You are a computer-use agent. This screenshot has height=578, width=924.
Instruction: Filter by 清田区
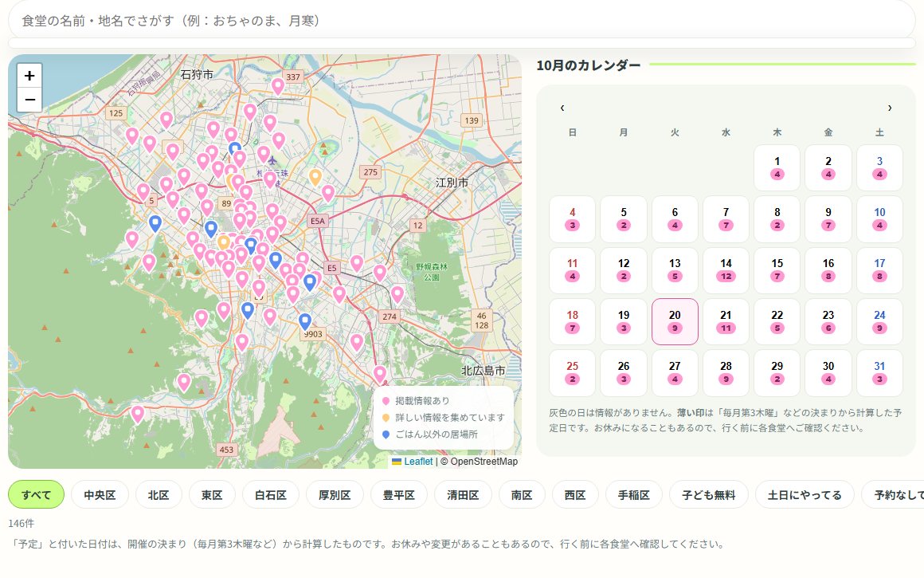[463, 495]
